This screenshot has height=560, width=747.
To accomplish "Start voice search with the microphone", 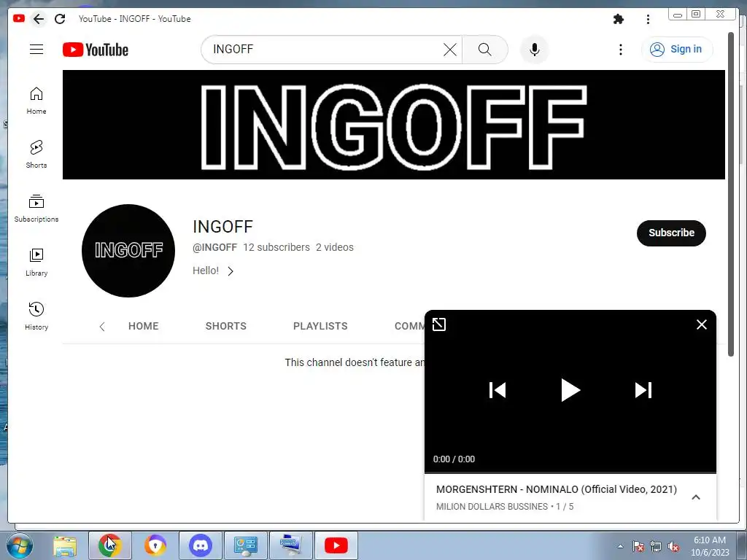I will point(535,50).
